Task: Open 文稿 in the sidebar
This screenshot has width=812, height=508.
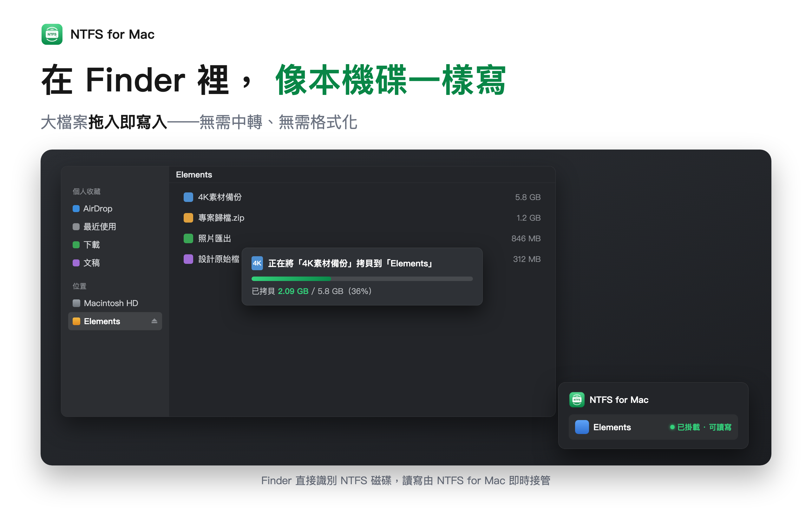Action: pos(115,263)
